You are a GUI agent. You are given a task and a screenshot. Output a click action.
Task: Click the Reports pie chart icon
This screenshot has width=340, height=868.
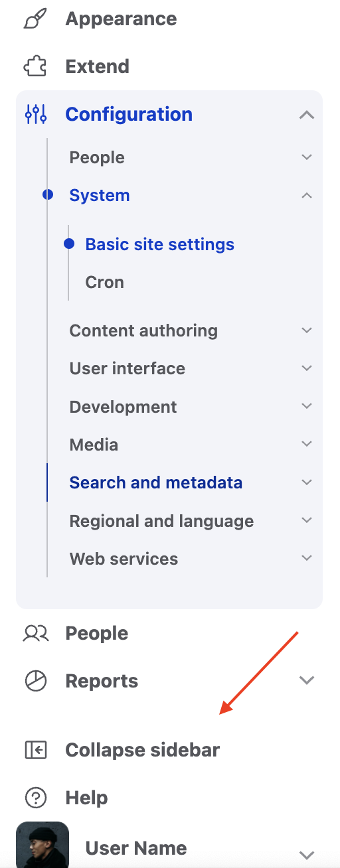click(x=35, y=681)
